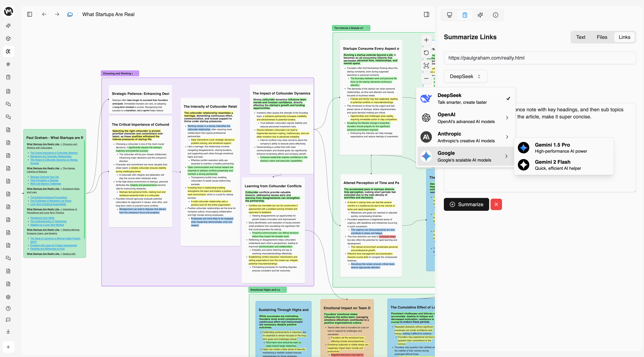Open link Flexibility and Willingness to Pivot
The image size is (644, 357).
click(47, 249)
